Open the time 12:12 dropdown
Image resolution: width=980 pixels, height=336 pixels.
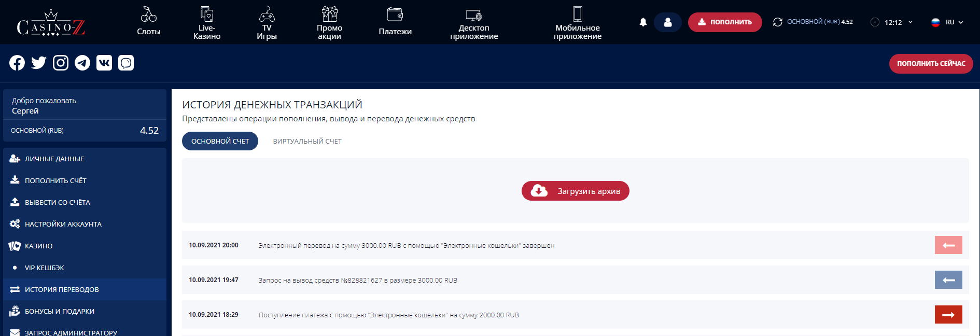898,22
